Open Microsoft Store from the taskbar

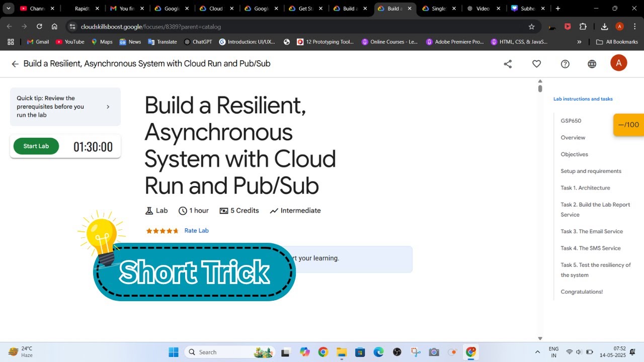(x=360, y=352)
